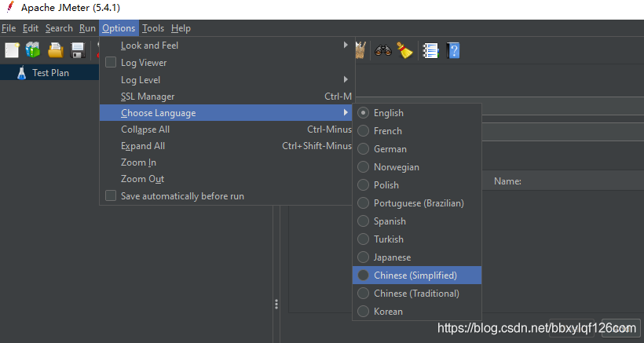This screenshot has width=644, height=343.
Task: Open the Templates toolbar icon
Action: [33, 51]
